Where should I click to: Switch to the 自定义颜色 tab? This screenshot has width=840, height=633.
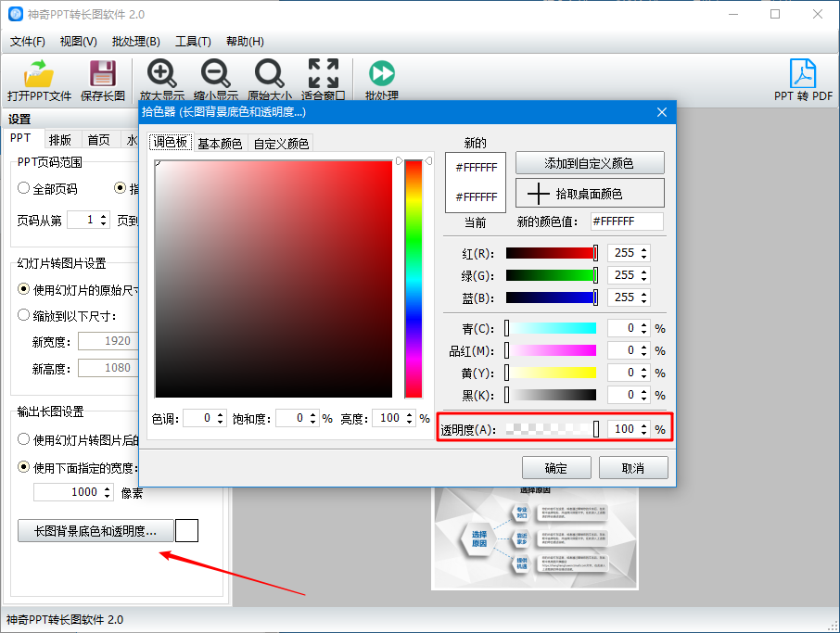tap(281, 144)
